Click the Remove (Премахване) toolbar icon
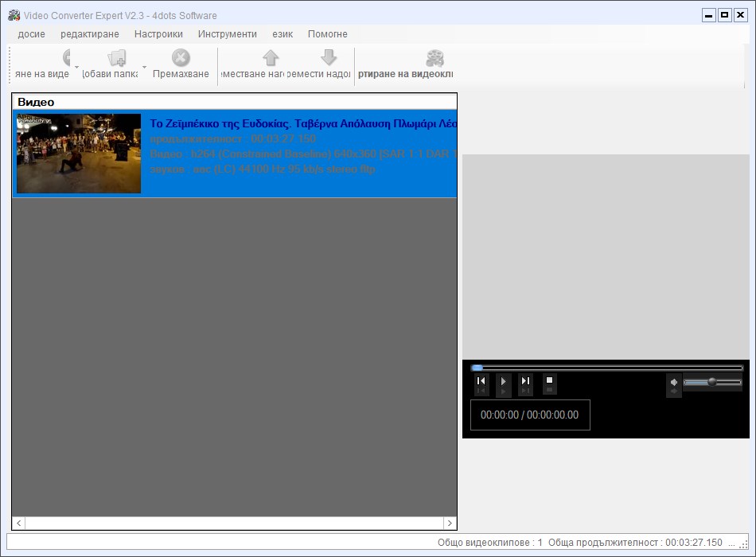756x557 pixels. [x=181, y=58]
